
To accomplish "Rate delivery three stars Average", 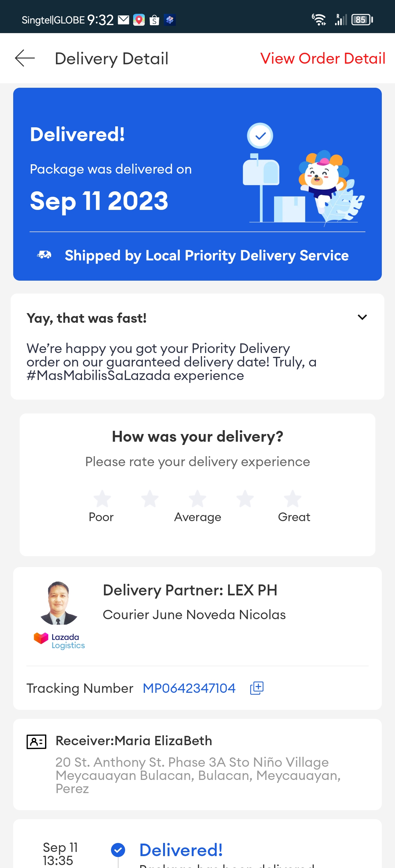I will click(x=197, y=499).
